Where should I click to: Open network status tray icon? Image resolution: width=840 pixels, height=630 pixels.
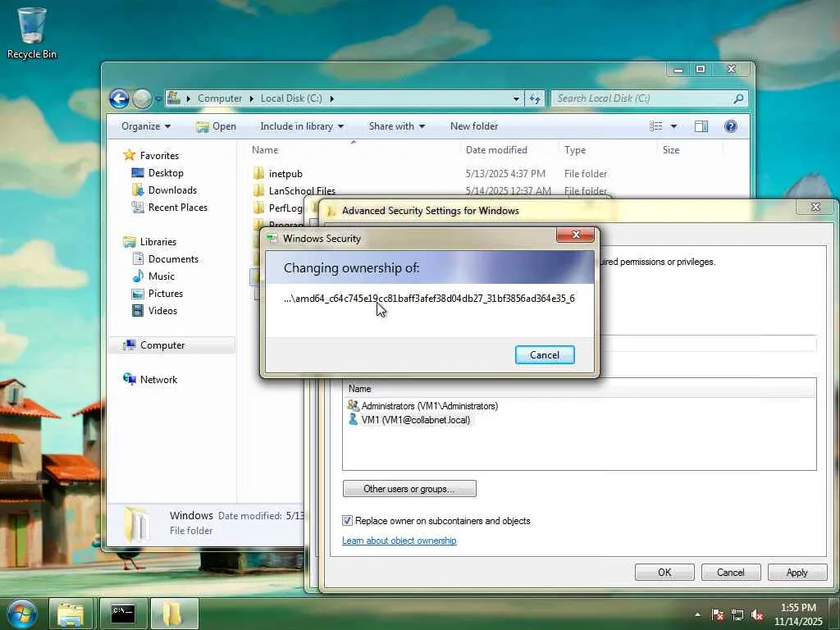coord(737,614)
